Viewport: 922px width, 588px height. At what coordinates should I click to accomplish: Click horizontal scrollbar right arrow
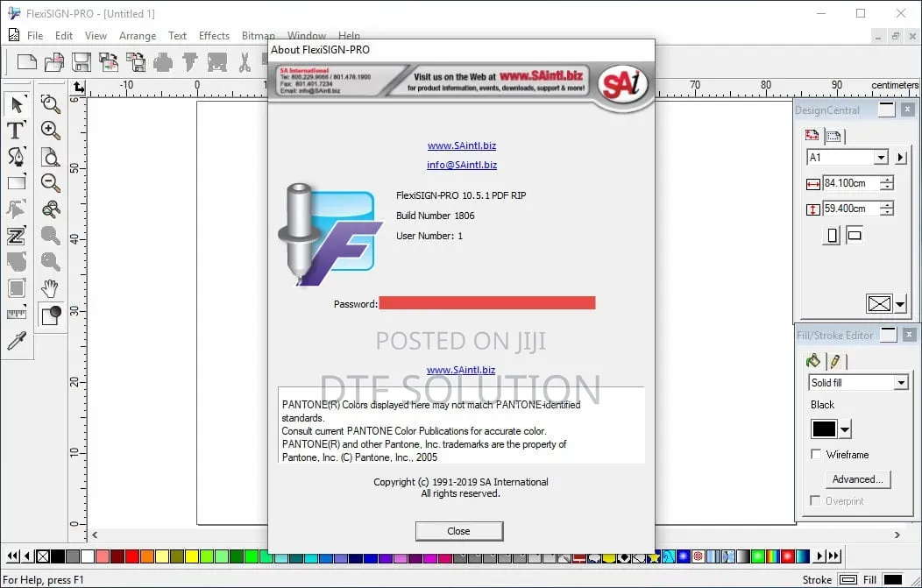(897, 535)
